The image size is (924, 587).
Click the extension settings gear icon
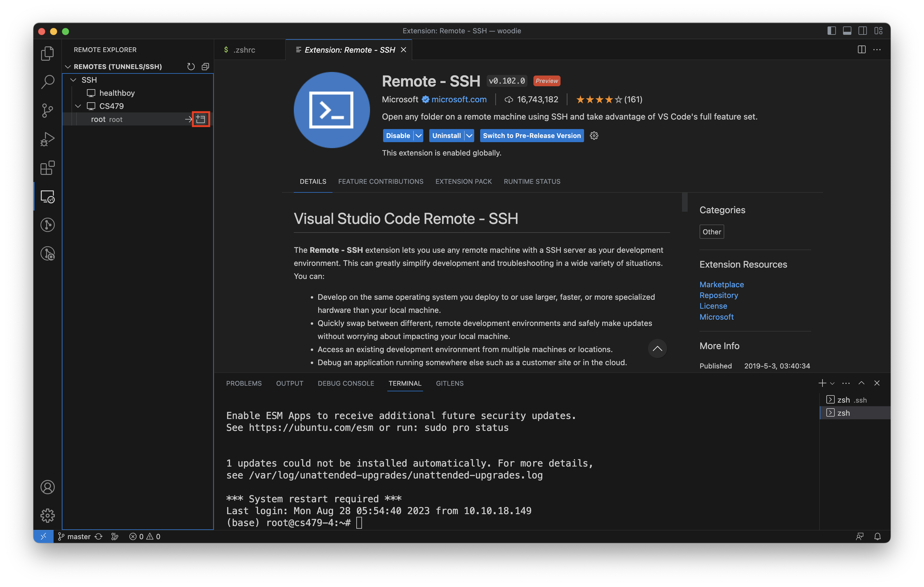click(594, 136)
